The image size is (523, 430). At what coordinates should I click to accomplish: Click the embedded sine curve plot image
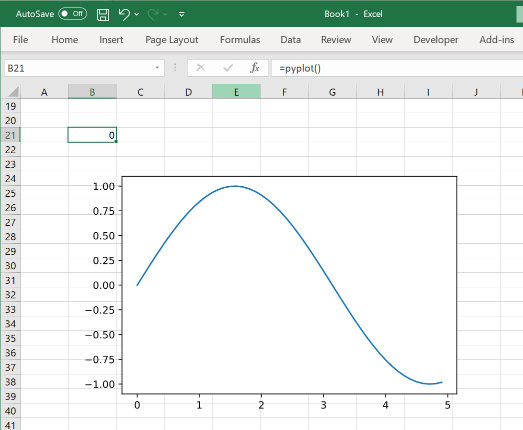click(x=270, y=294)
